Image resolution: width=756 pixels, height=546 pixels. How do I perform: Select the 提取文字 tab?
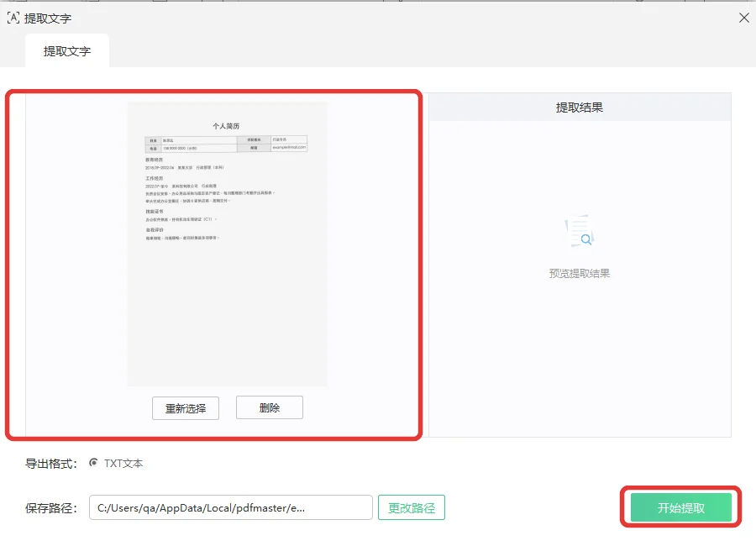[x=67, y=50]
